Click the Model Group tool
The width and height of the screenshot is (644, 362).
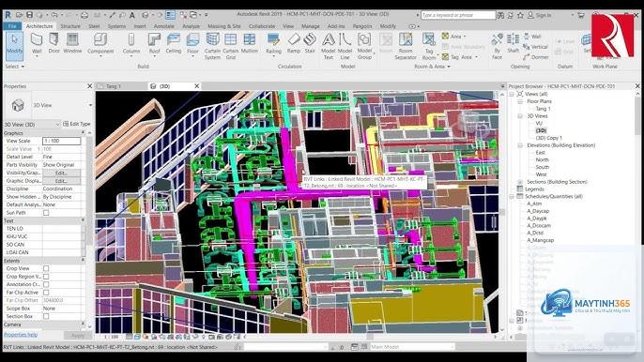pyautogui.click(x=364, y=46)
